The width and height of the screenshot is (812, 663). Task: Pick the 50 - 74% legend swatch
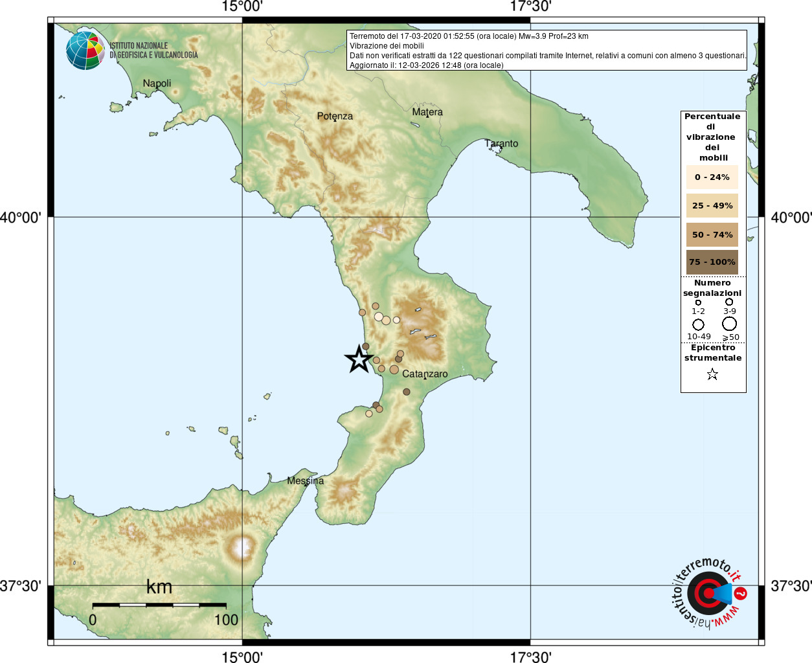712,234
